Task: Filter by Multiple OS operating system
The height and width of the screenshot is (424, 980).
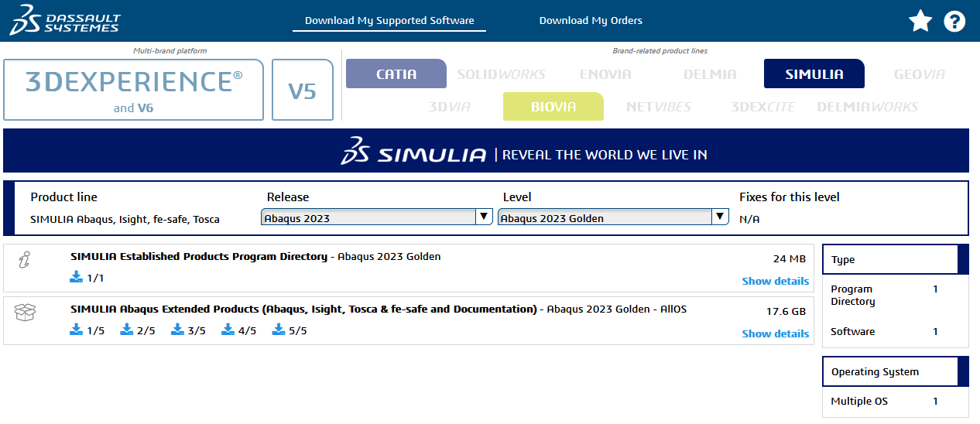Action: pos(859,401)
